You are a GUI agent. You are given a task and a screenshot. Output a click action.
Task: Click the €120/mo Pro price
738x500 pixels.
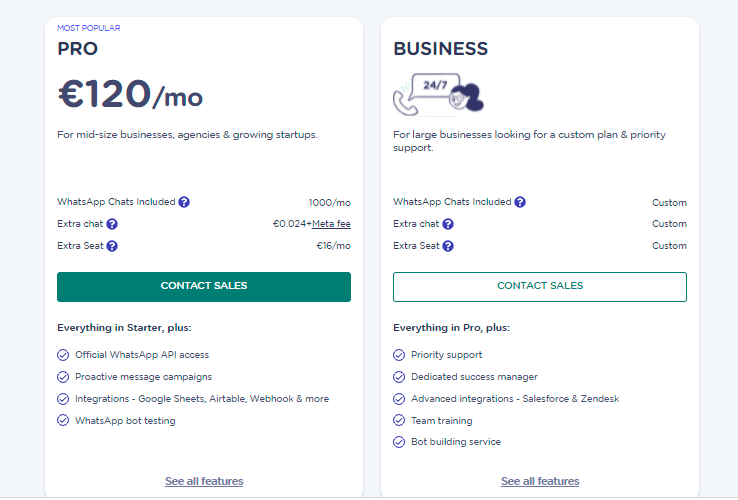130,96
